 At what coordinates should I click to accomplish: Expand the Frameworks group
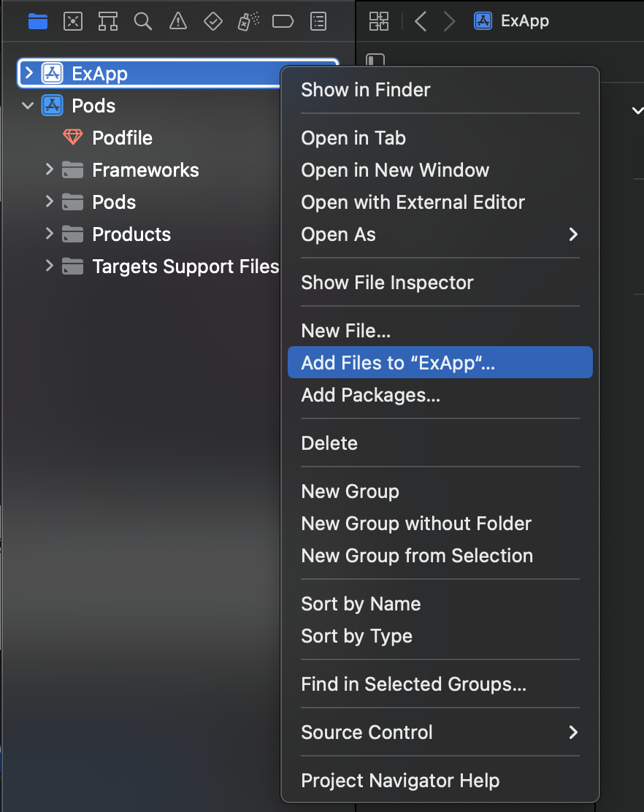49,169
